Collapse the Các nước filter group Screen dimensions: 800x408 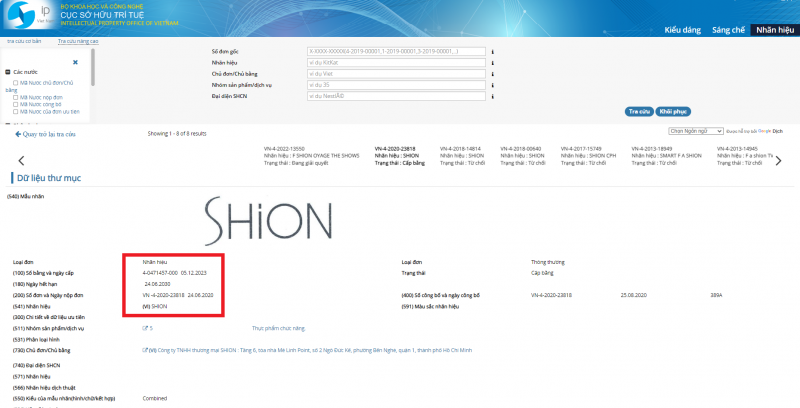(8, 73)
